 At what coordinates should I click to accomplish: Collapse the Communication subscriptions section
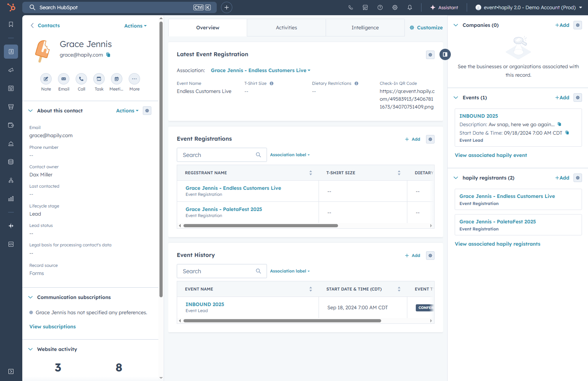[x=30, y=297]
